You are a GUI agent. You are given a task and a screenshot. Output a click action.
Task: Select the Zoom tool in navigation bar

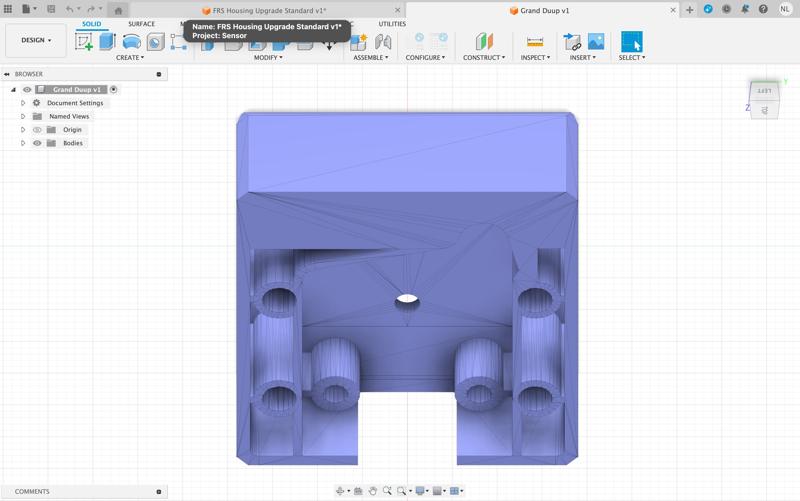387,491
